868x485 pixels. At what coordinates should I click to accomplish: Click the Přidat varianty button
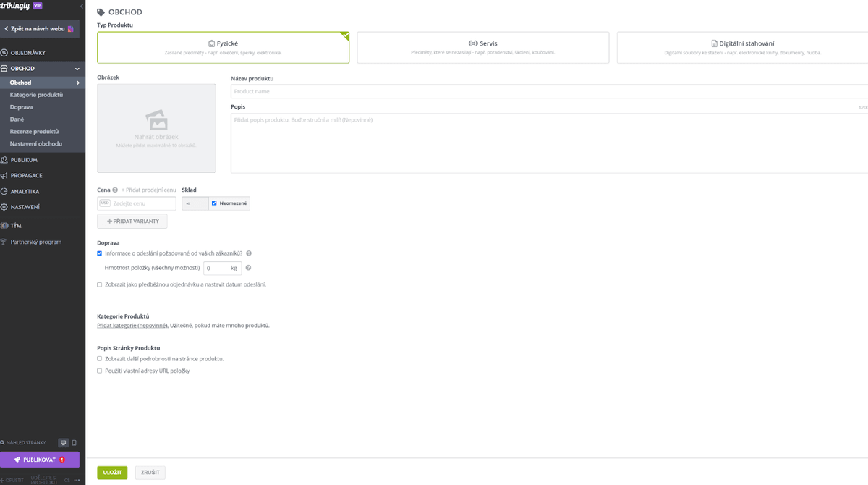(x=132, y=221)
